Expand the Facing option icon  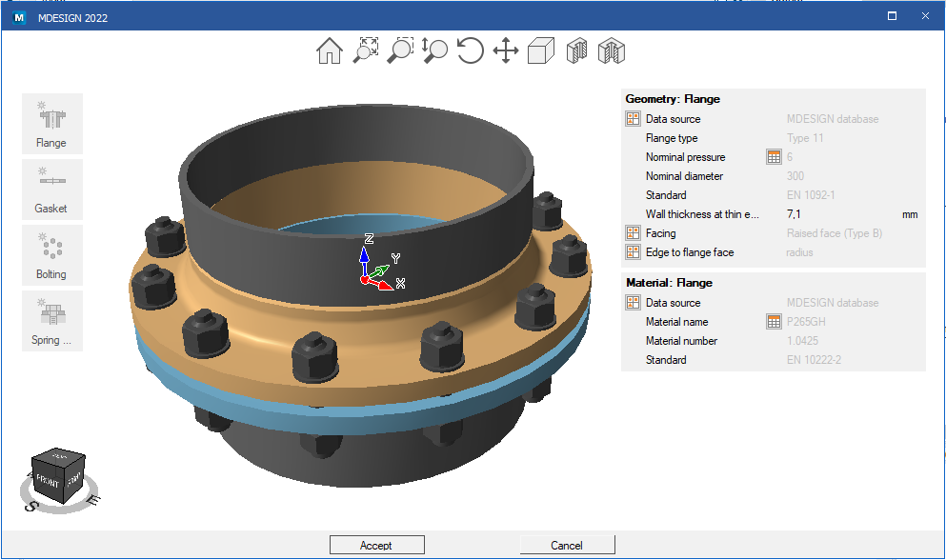click(633, 233)
